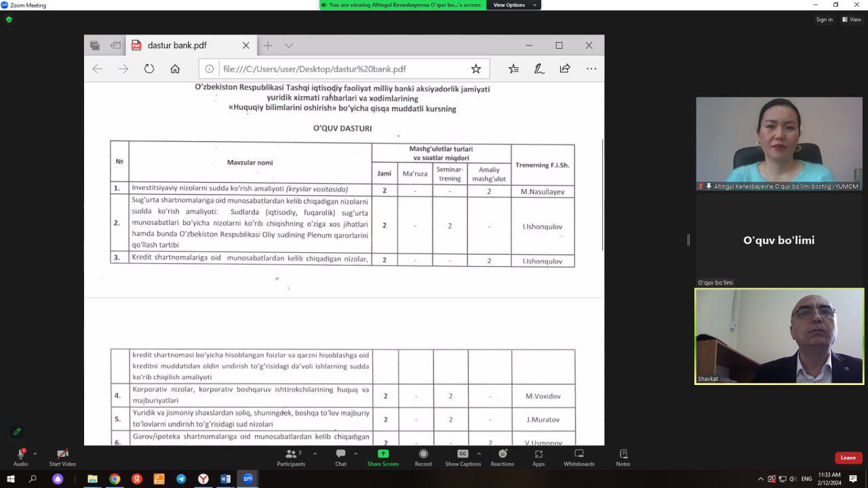The image size is (868, 488).
Task: Open the Notes tool
Action: 623,457
